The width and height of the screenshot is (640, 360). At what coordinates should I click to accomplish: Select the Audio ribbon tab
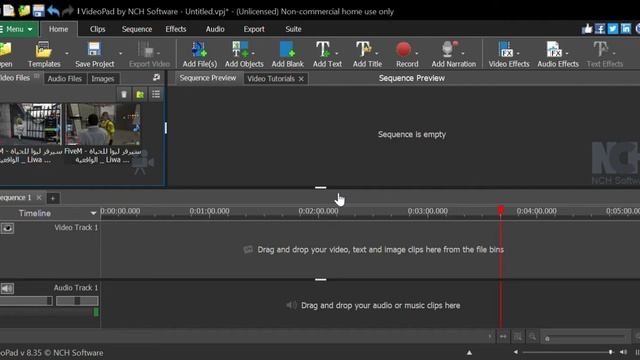(x=215, y=29)
